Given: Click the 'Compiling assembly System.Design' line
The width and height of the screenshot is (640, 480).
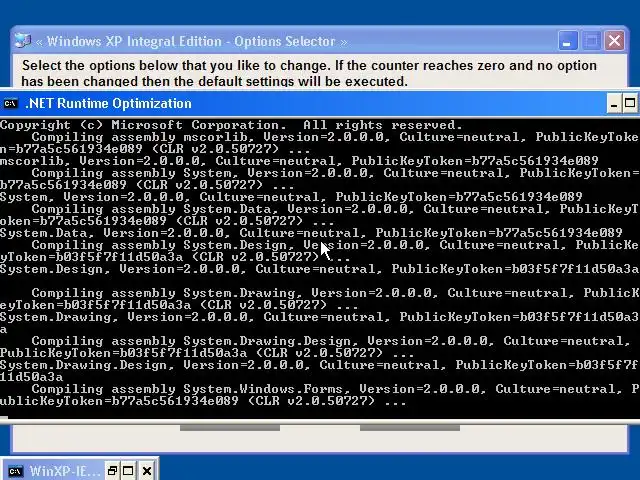Looking at the screenshot, I should (320, 251).
